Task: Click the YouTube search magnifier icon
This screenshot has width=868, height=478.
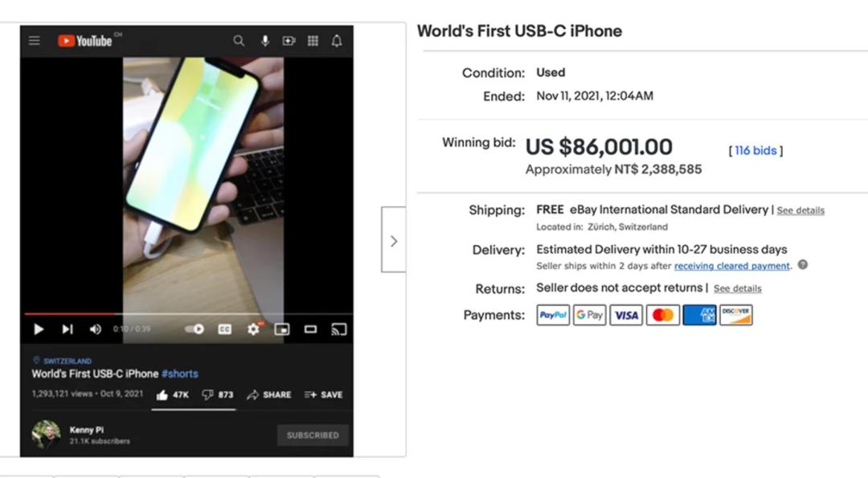Action: coord(239,41)
